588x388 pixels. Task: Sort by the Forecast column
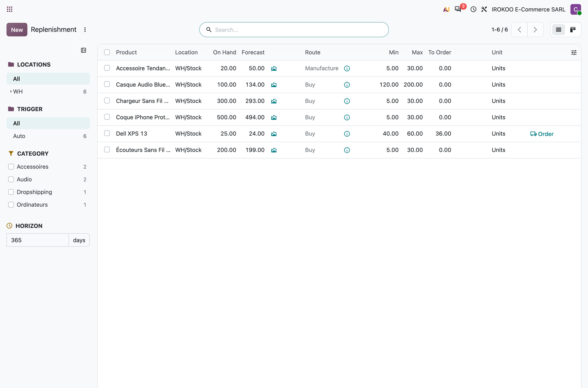tap(253, 52)
